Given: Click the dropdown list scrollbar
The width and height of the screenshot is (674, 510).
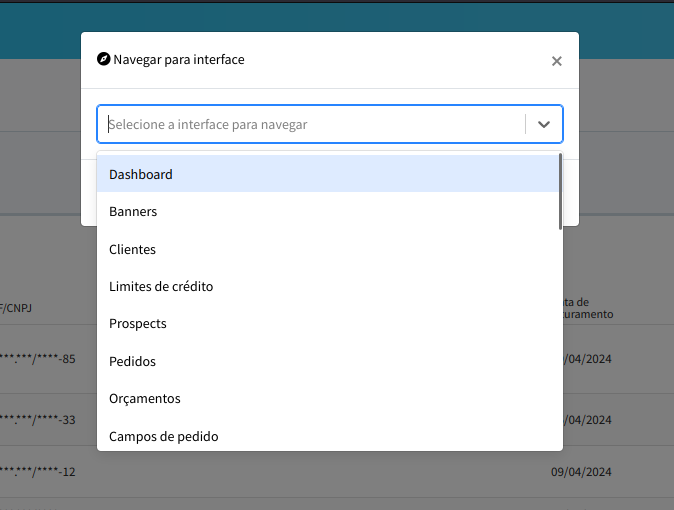Looking at the screenshot, I should 561,192.
